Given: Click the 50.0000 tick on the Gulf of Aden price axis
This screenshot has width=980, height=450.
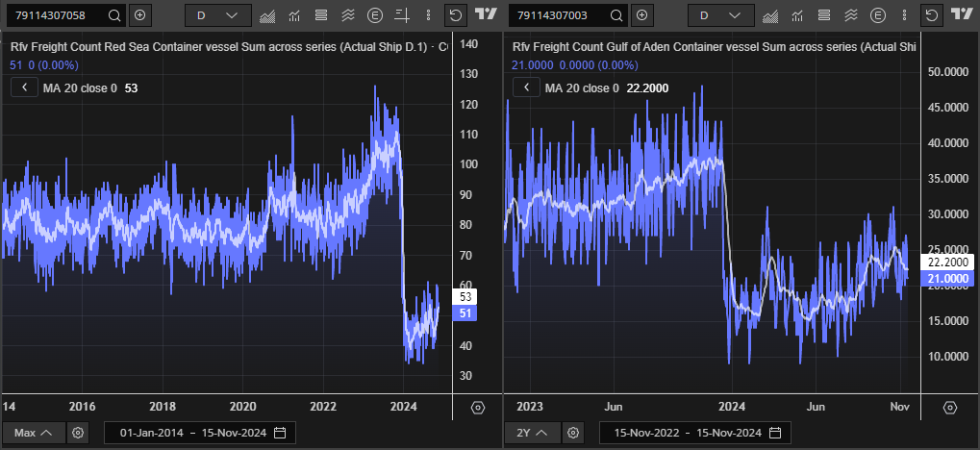Looking at the screenshot, I should click(947, 72).
